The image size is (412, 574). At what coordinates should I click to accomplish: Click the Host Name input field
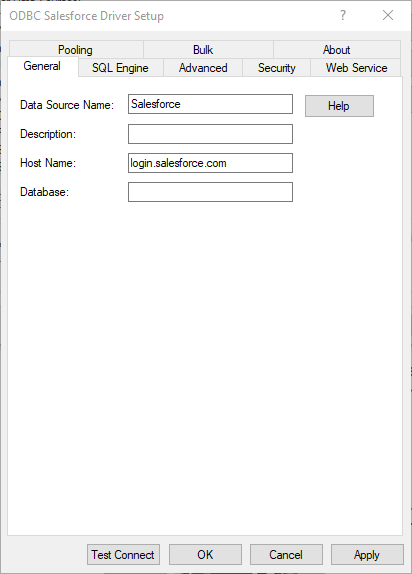[x=210, y=163]
